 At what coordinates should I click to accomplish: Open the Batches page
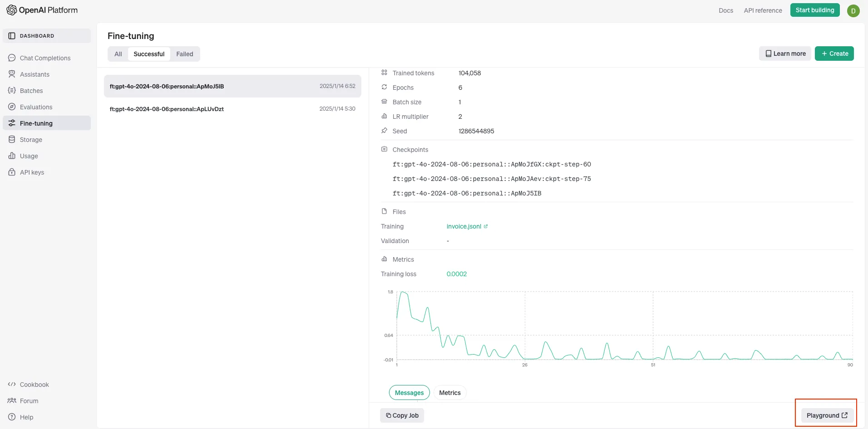click(47, 91)
